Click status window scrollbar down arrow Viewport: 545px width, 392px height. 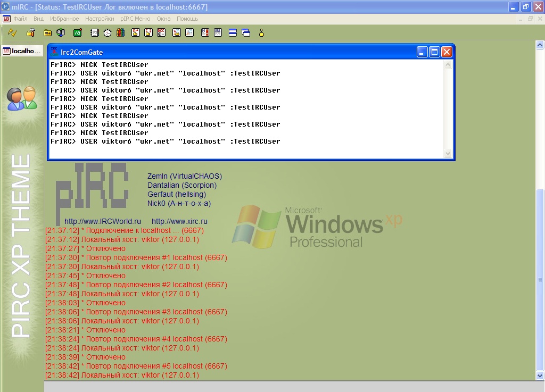[540, 376]
